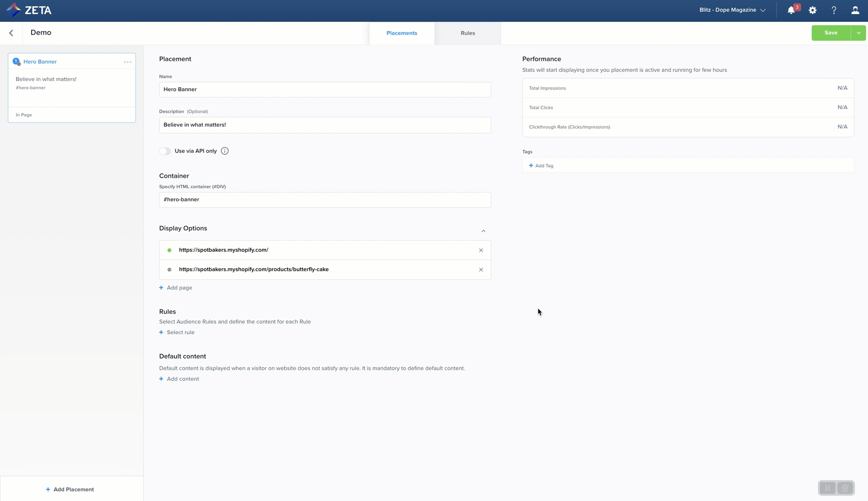Remove the spotbakers.myshopify.com homepage URL
The height and width of the screenshot is (501, 868).
[x=481, y=250]
